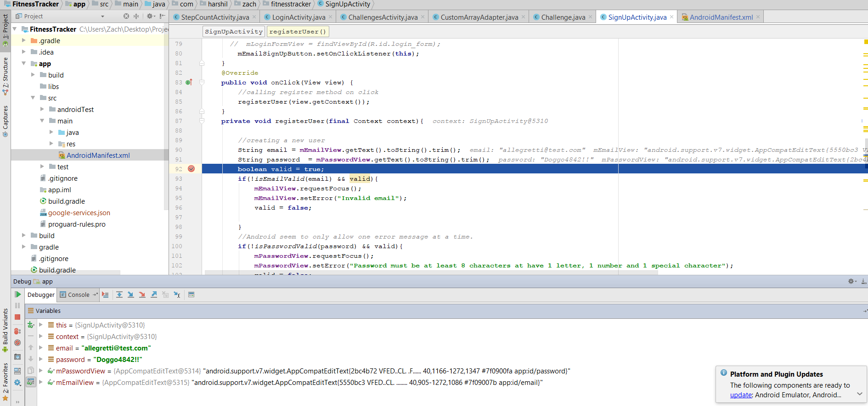This screenshot has height=406, width=868.
Task: Close the AndroidManifest.xml tab
Action: pyautogui.click(x=758, y=17)
